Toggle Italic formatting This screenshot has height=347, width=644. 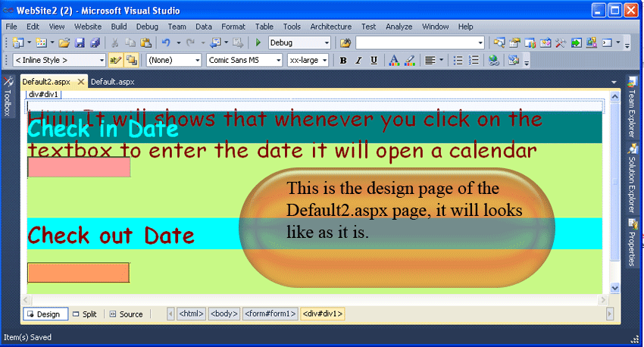coord(358,61)
